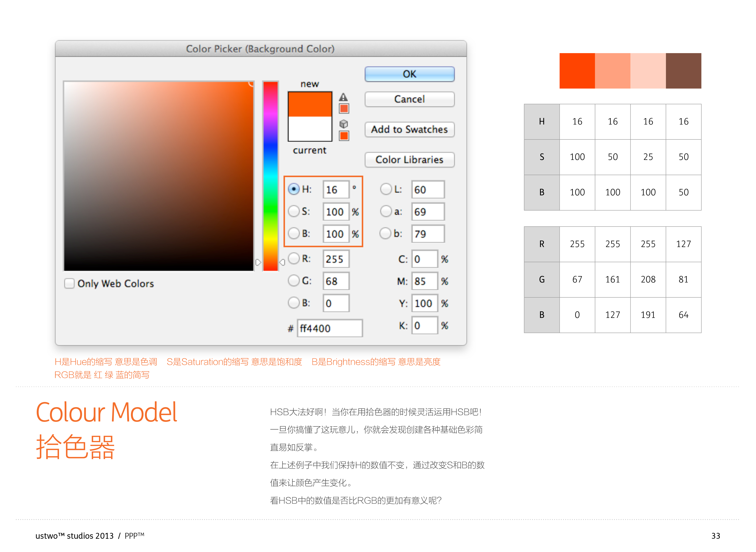Select the gamut-corrected color swatch below triangle
Image resolution: width=756 pixels, height=552 pixels.
click(344, 109)
